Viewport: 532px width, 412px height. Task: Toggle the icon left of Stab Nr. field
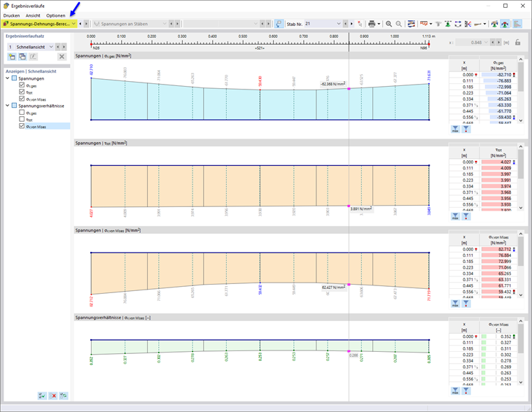pos(279,24)
